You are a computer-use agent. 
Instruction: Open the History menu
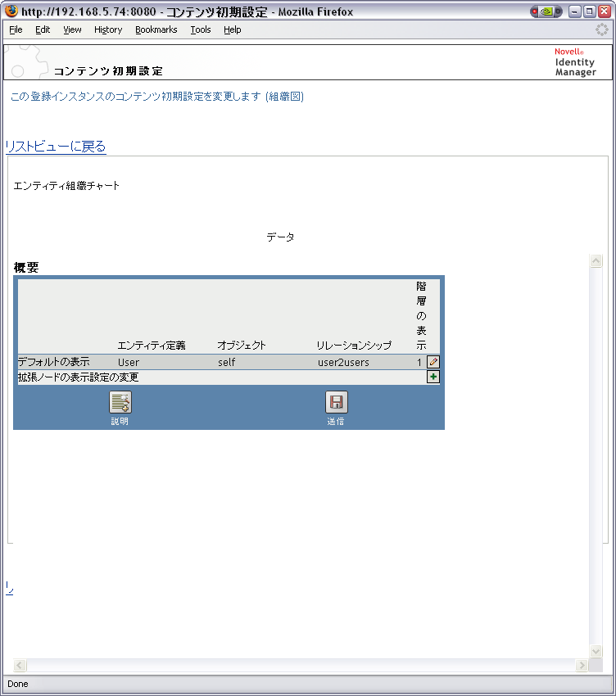pos(108,29)
